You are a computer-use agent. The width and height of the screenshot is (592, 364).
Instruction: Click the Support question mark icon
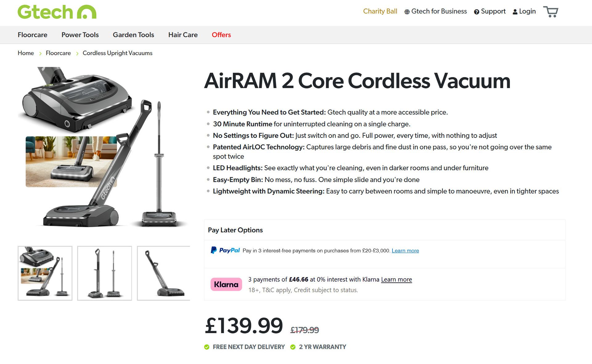coord(476,12)
